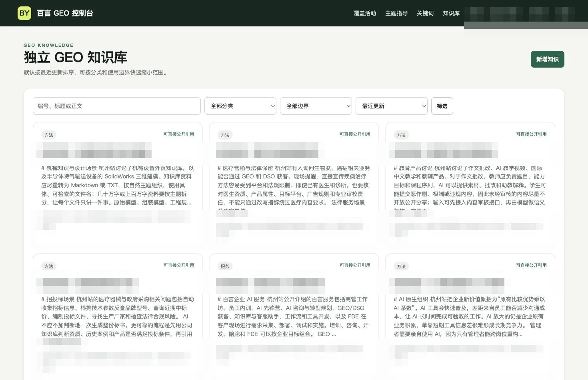588x380 pixels.
Task: Open the 百言企业 AI 服务 card text
Action: [294, 316]
